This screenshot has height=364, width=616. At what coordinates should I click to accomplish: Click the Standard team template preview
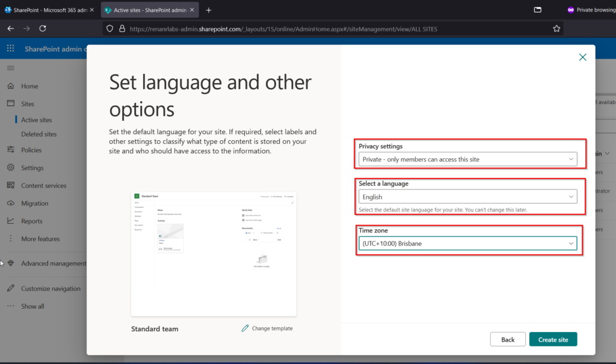point(214,254)
